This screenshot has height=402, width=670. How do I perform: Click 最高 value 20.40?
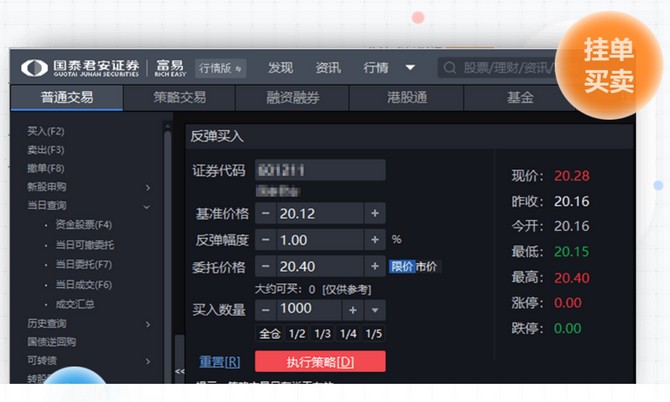coord(572,278)
